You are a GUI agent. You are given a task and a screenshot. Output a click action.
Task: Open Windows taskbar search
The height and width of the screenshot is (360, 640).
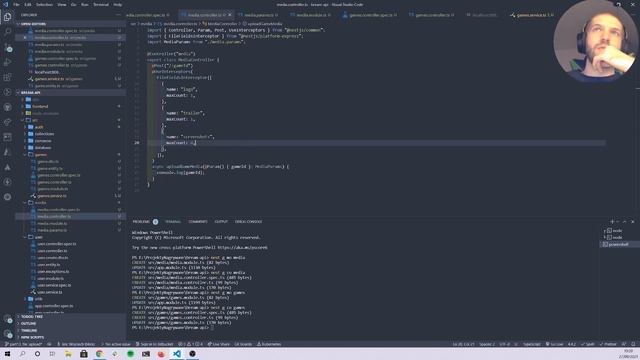(22, 354)
